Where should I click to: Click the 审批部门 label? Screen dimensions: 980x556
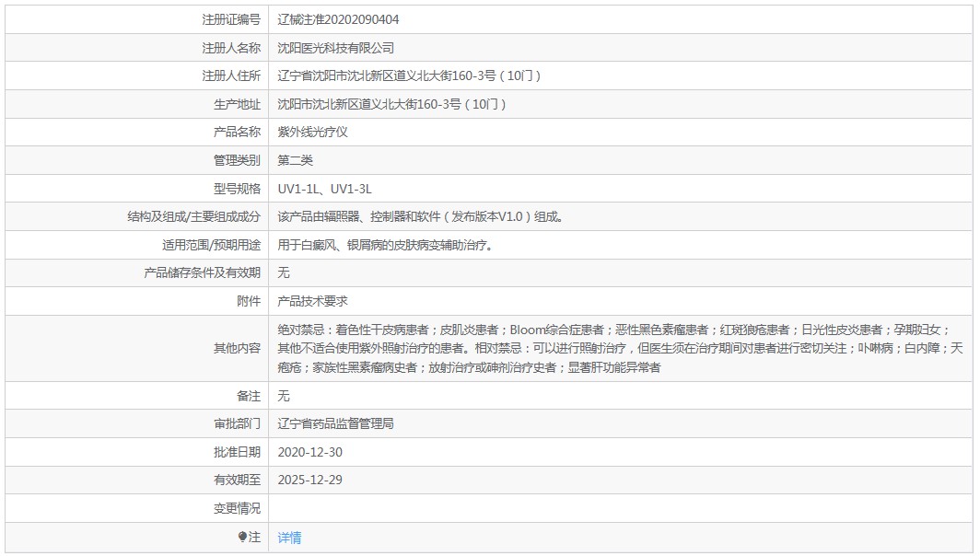click(x=237, y=423)
